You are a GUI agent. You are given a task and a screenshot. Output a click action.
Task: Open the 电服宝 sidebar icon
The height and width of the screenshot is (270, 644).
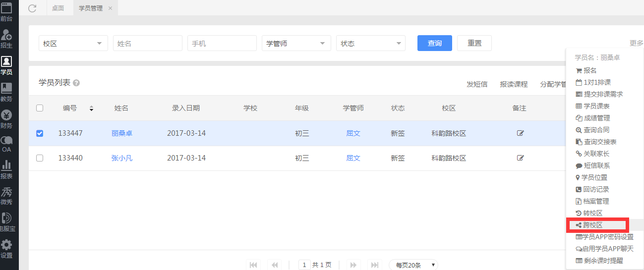point(6,222)
